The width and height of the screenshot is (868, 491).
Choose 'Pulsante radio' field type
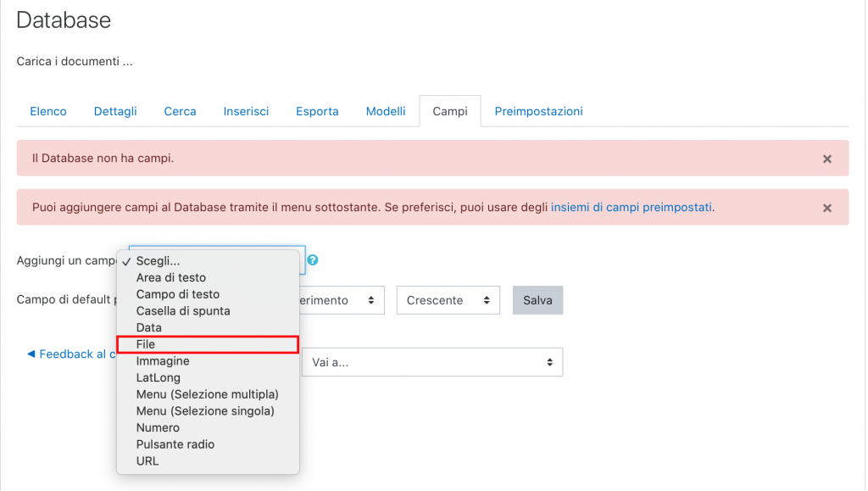(x=209, y=444)
